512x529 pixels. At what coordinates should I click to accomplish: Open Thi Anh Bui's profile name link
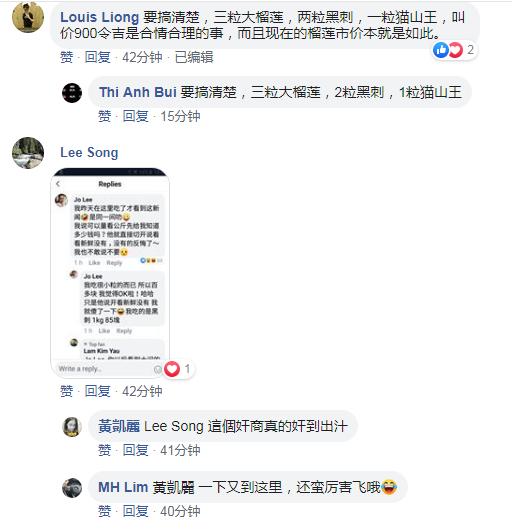(138, 92)
